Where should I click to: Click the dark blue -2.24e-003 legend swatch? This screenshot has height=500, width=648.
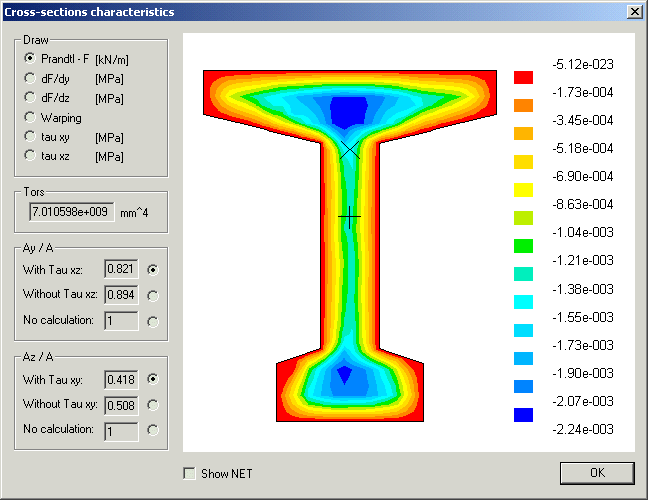click(x=523, y=414)
